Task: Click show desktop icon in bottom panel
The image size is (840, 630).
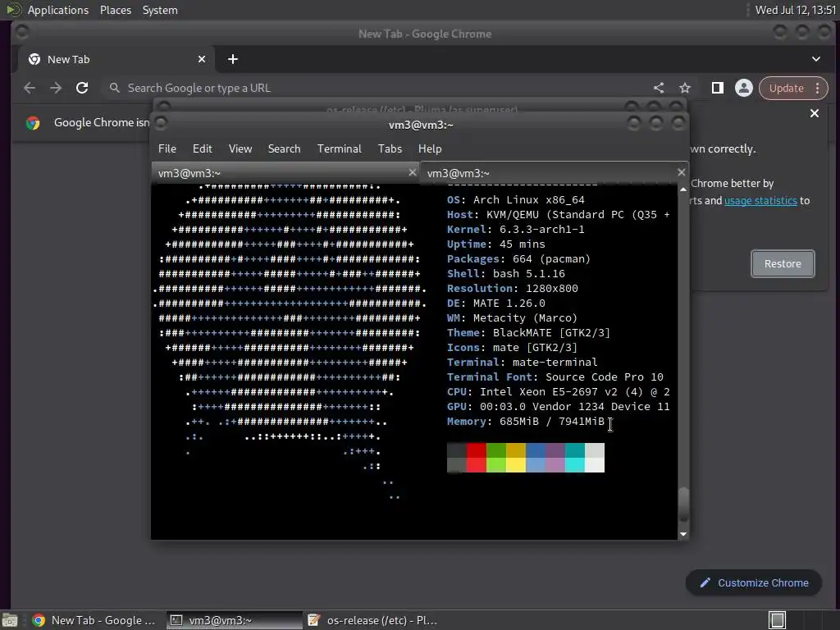Action: pyautogui.click(x=10, y=620)
